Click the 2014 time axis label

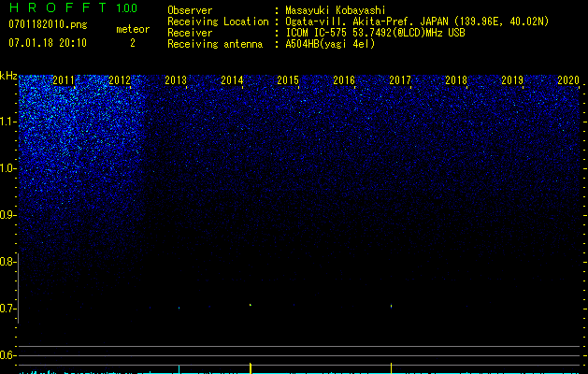point(232,79)
